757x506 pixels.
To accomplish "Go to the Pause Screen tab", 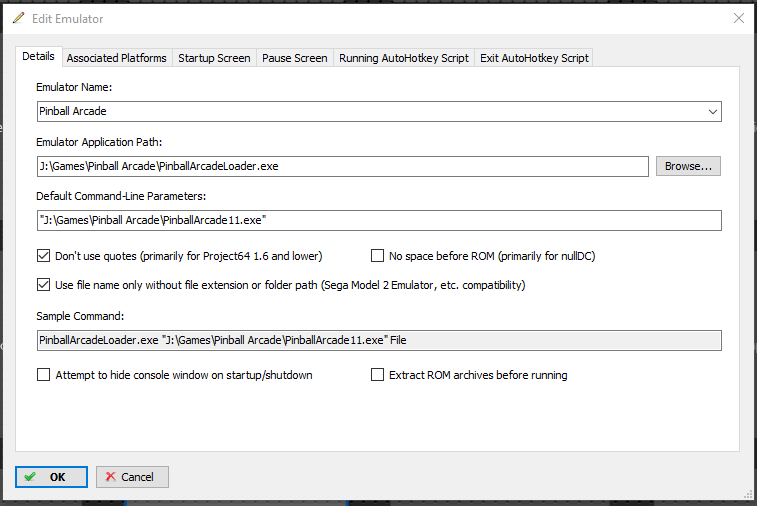I will (294, 58).
